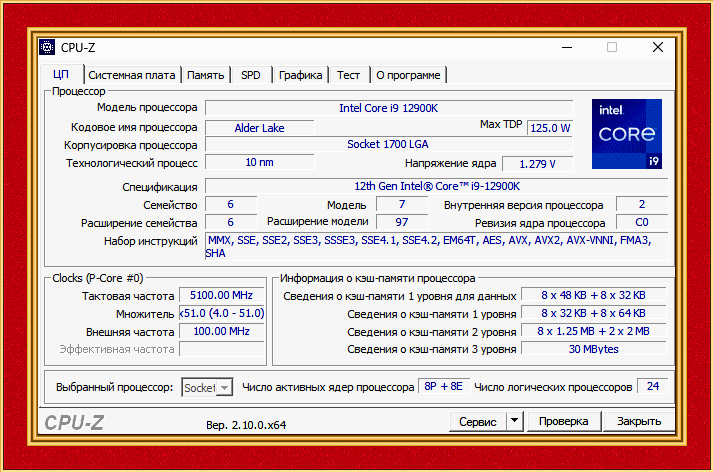Click the logical processors value 24
713x472 pixels.
click(653, 386)
